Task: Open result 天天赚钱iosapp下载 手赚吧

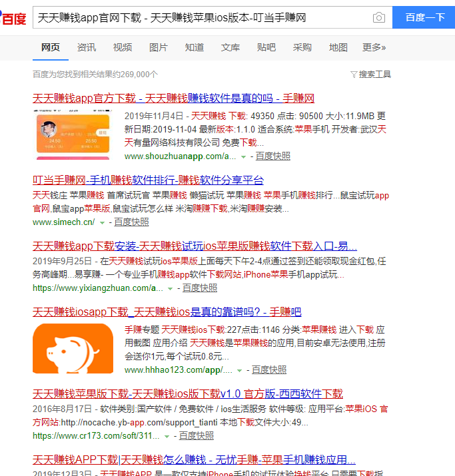Action: coord(167,312)
